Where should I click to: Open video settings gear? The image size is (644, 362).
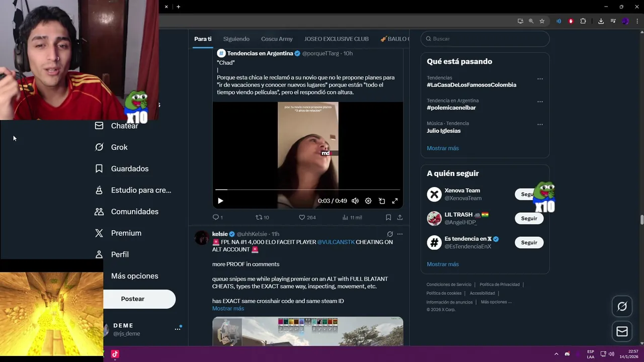click(368, 201)
